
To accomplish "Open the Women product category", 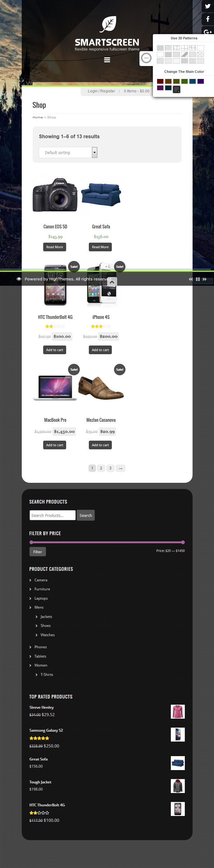I will [x=41, y=665].
